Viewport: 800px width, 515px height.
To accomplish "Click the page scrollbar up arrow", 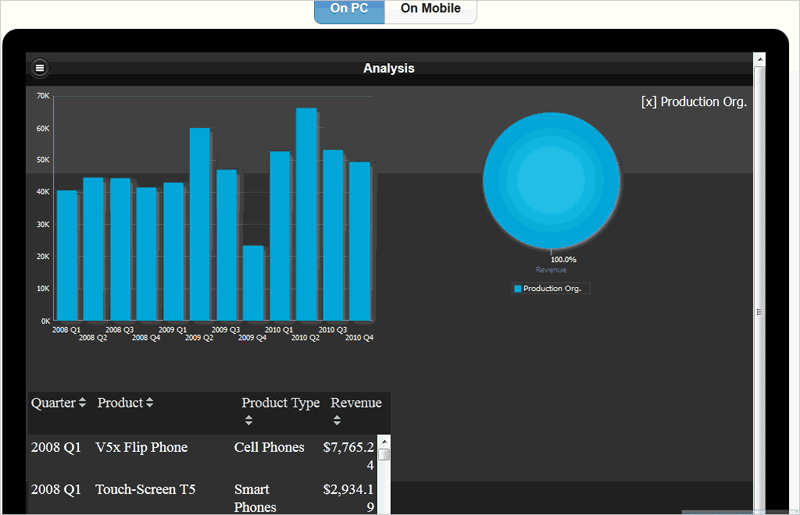I will (x=759, y=59).
